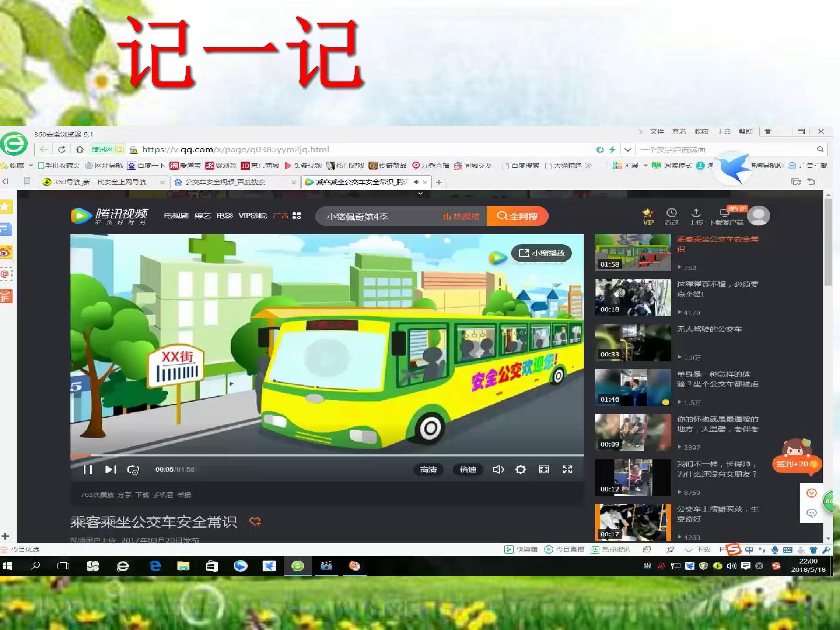The image size is (840, 630).
Task: Open the 看过 watch history icon
Action: (x=671, y=217)
